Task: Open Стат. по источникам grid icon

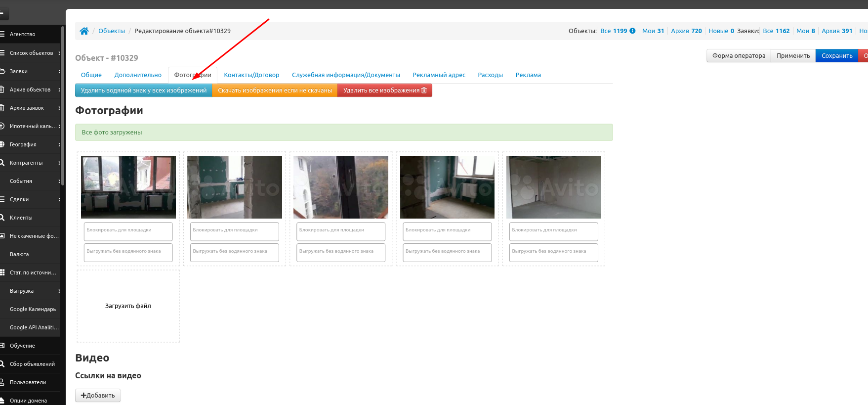Action: click(2, 272)
